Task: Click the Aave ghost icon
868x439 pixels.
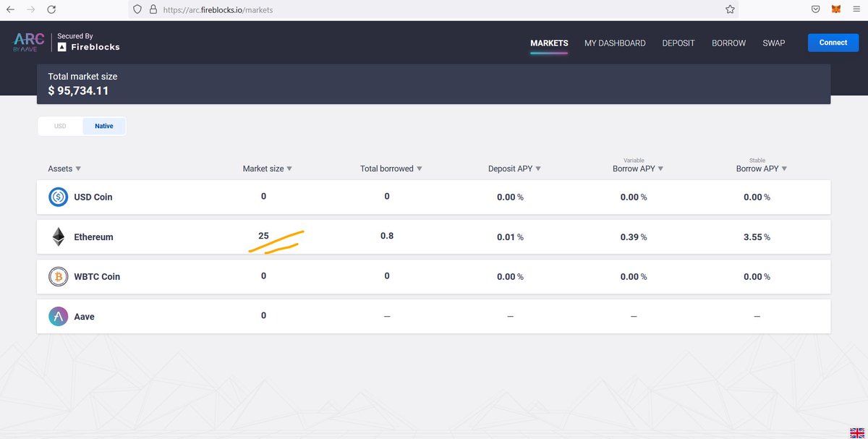Action: click(x=58, y=316)
